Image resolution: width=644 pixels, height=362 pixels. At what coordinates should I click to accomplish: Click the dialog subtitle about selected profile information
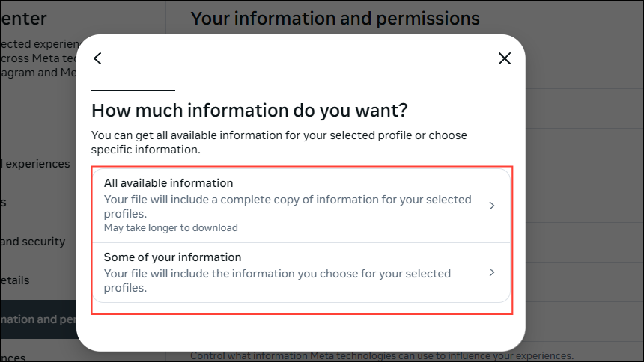tap(279, 142)
